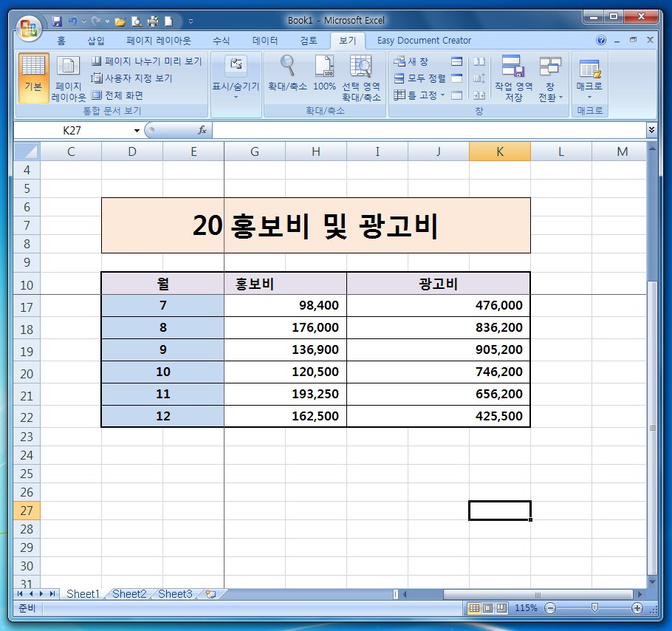Open the 페이지 레이아웃 ribbon tab
672x631 pixels.
tap(159, 41)
